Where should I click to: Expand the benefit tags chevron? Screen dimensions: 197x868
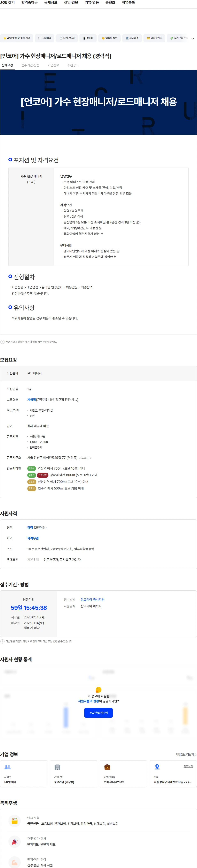pyautogui.click(x=193, y=38)
